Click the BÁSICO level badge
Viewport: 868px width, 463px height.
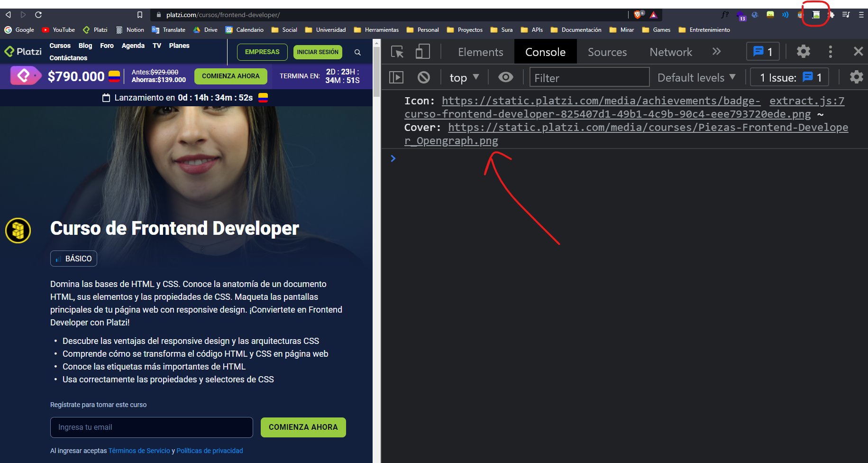(73, 259)
